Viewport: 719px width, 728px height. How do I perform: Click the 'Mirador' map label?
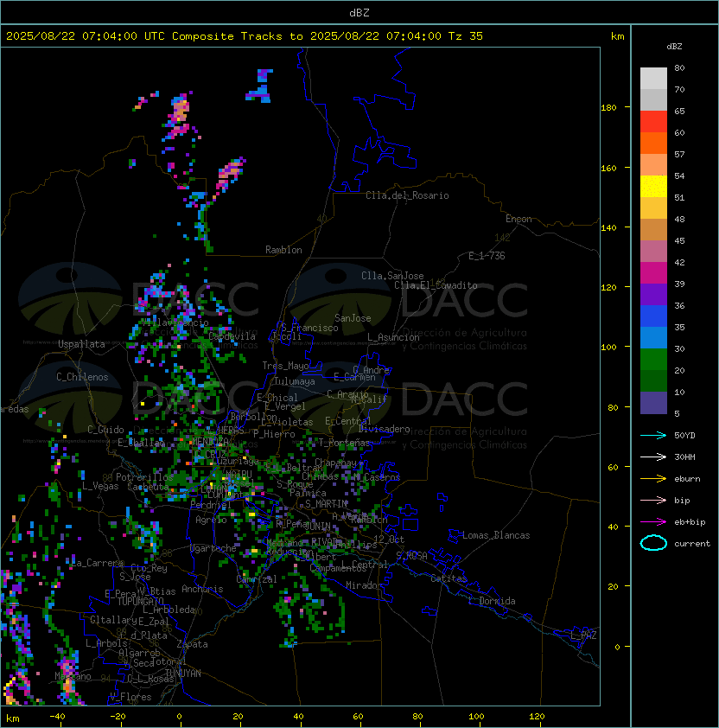point(365,585)
